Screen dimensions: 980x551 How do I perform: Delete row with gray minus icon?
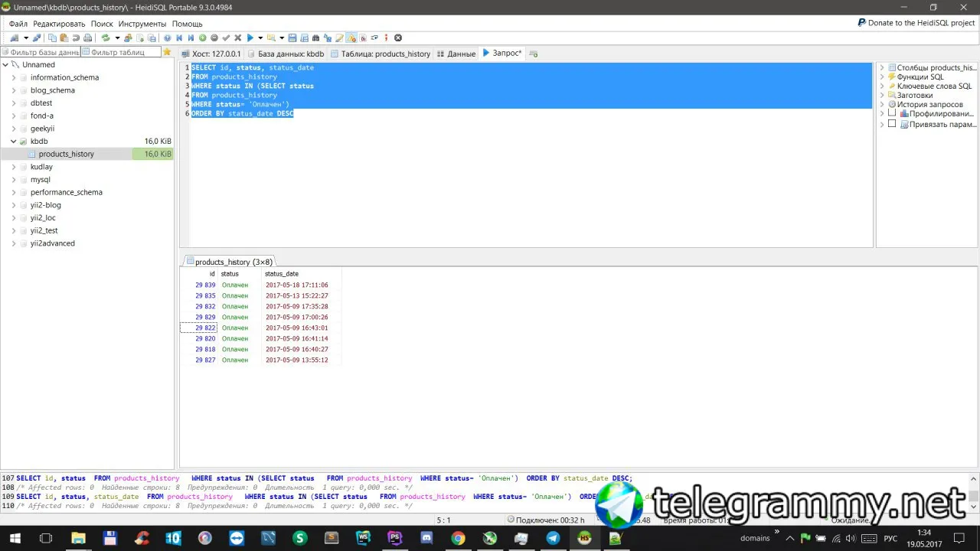(x=214, y=37)
